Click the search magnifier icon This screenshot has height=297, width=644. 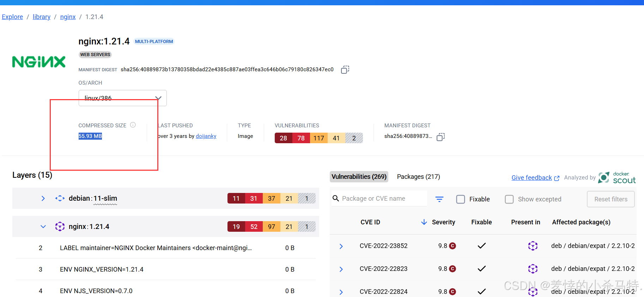pos(336,198)
